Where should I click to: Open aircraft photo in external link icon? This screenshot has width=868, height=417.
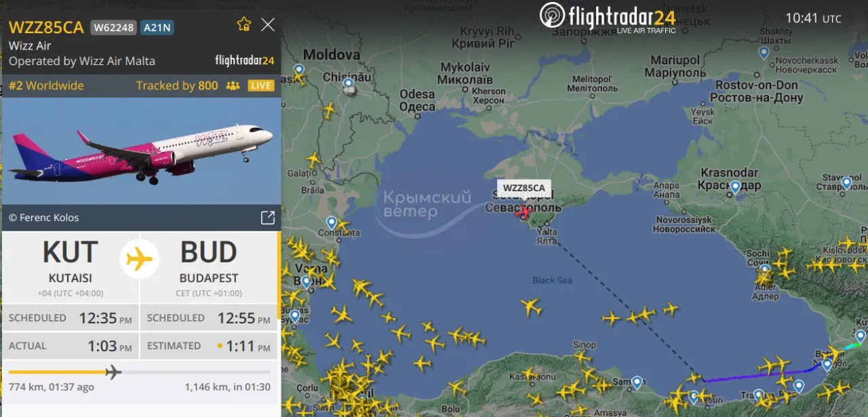pyautogui.click(x=268, y=218)
